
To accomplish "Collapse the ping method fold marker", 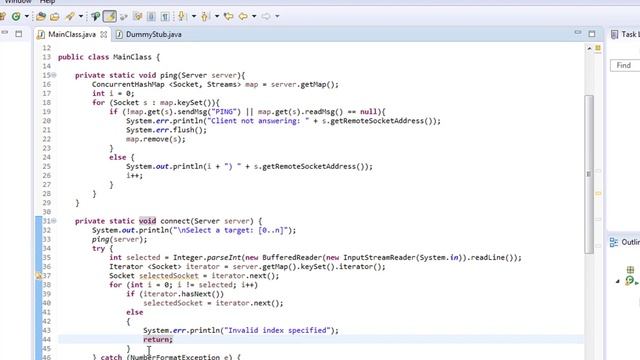I will pos(54,75).
